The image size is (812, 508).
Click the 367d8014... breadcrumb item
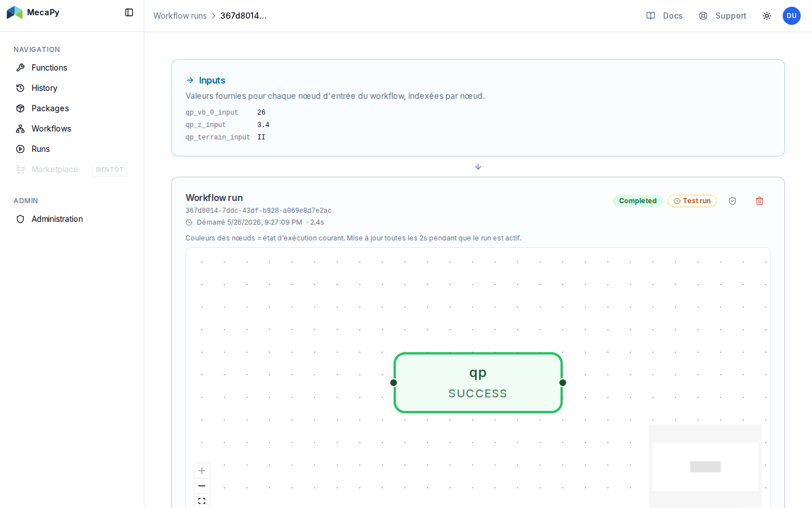pyautogui.click(x=244, y=16)
